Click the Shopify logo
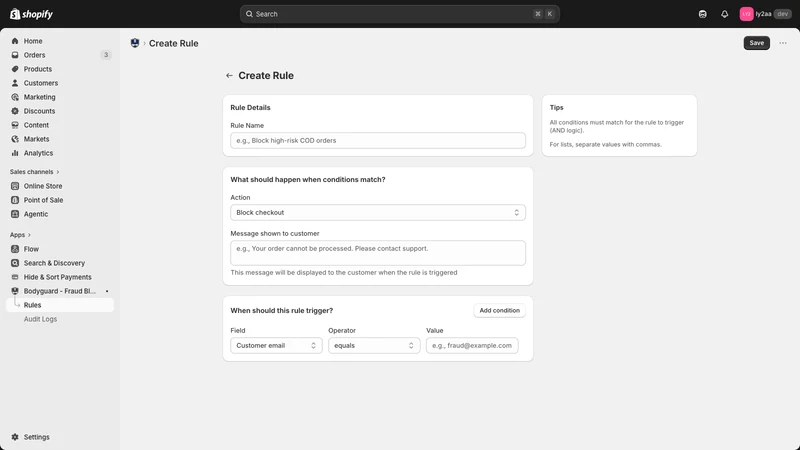Image resolution: width=800 pixels, height=450 pixels. (x=31, y=14)
